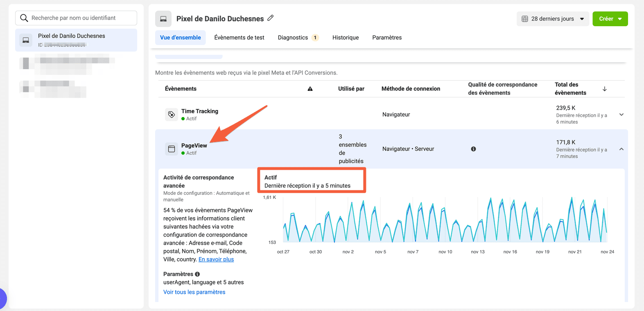Viewport: 644px width, 311px height.
Task: Click the PageView event name
Action: [x=194, y=146]
